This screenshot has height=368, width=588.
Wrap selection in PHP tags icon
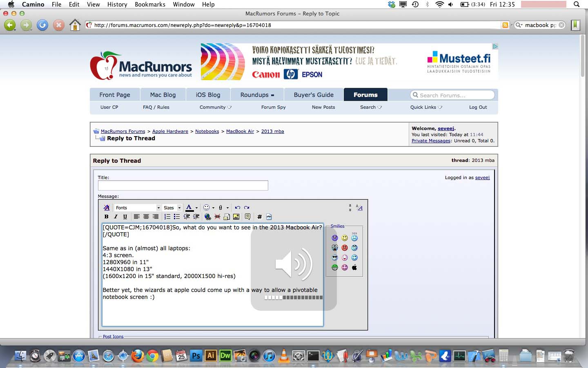(269, 217)
